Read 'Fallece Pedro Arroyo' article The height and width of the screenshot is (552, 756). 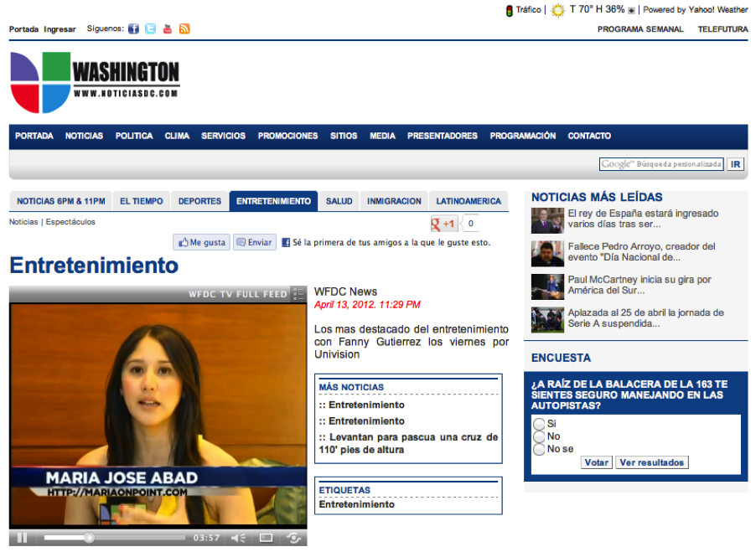[642, 252]
